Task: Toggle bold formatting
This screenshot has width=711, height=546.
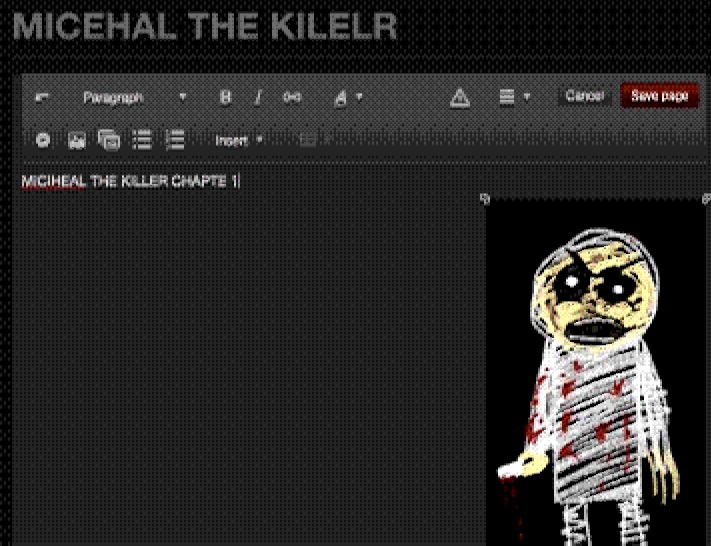Action: point(225,97)
